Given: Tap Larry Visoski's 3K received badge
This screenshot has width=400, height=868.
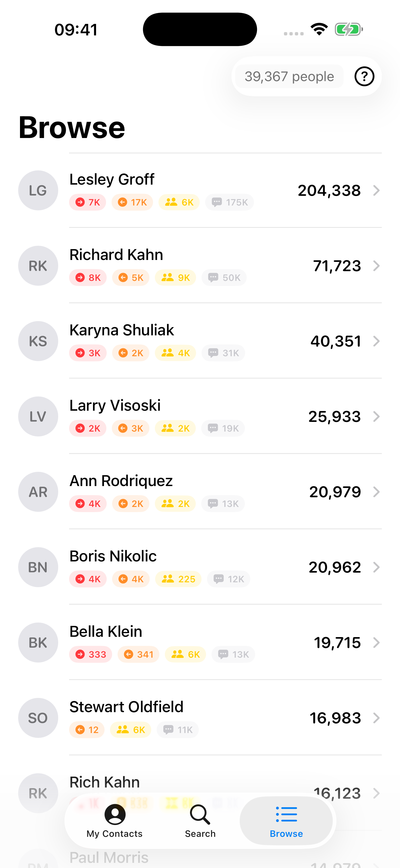Looking at the screenshot, I should click(x=131, y=428).
